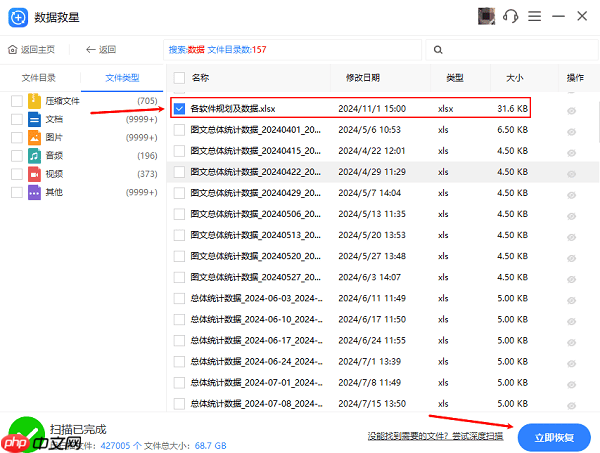
Task: Click 返回主页 to go home
Action: click(32, 49)
